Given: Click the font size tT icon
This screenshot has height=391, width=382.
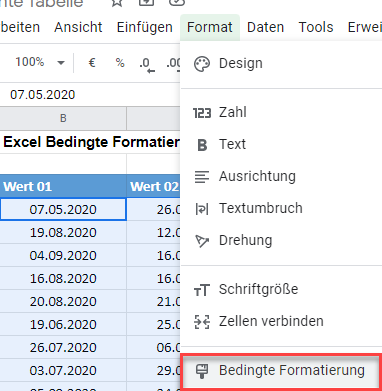Looking at the screenshot, I should tap(202, 290).
